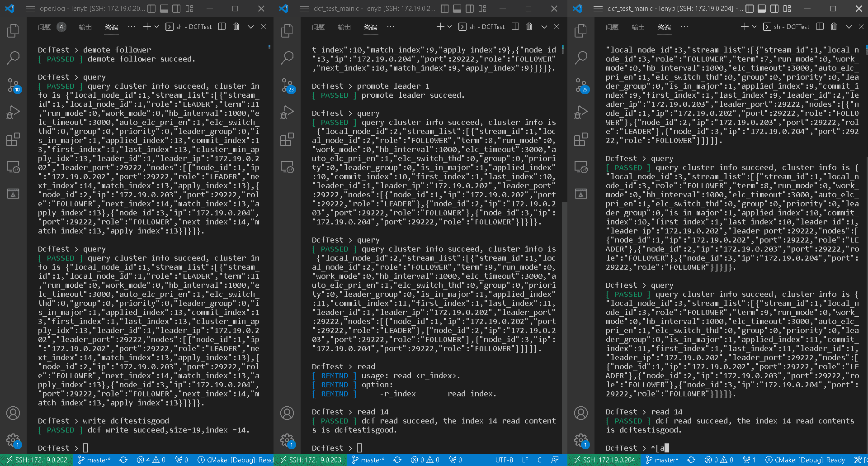This screenshot has height=466, width=868.
Task: Open Search in the 172.19.0.204 window
Action: [x=581, y=57]
